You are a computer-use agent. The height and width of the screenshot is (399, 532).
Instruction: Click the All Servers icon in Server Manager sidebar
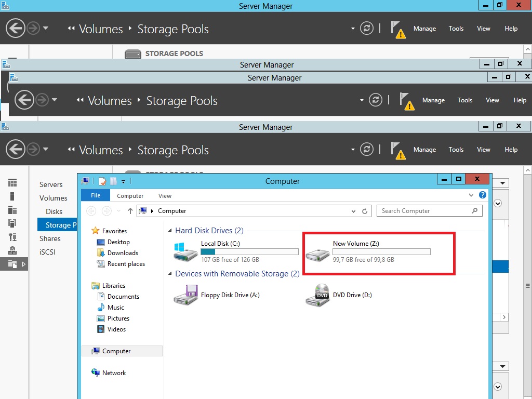[12, 210]
